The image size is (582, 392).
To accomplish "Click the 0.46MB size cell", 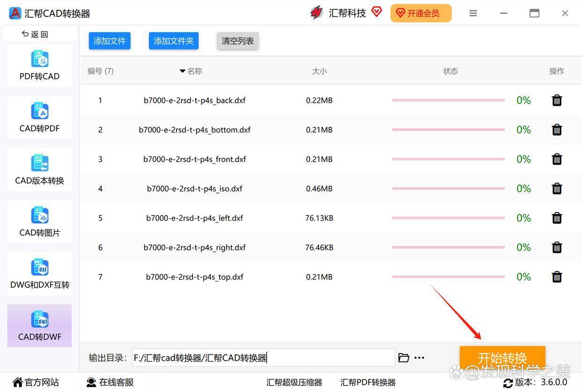I will pos(319,189).
